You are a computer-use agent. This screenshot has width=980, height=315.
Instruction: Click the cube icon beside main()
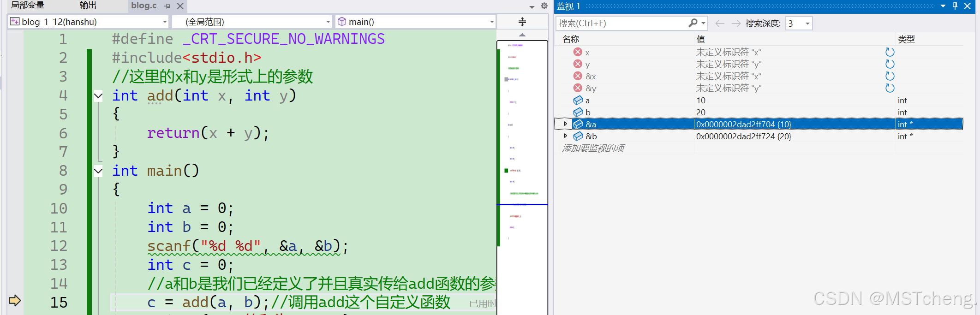click(x=342, y=21)
